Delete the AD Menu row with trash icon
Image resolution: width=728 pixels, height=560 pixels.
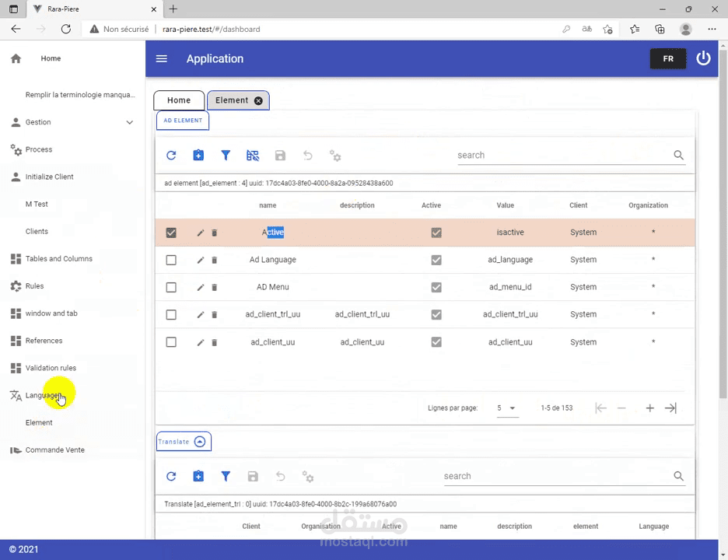click(214, 288)
